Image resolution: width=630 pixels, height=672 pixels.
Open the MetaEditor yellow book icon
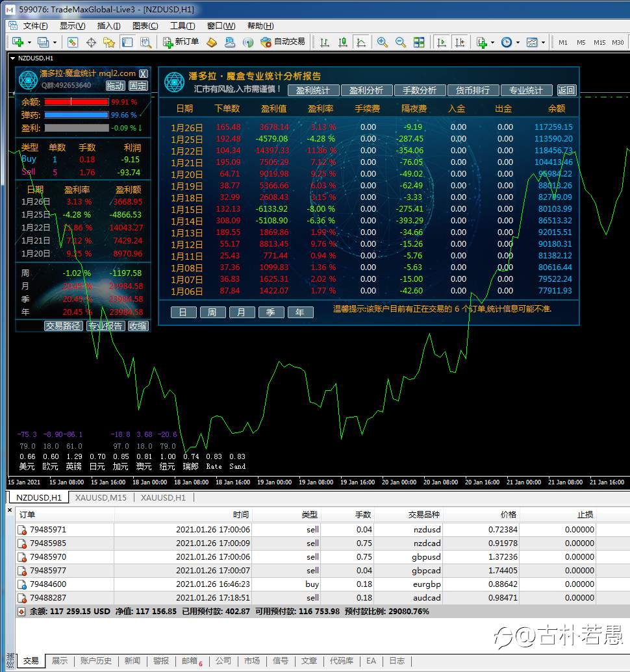tap(212, 42)
